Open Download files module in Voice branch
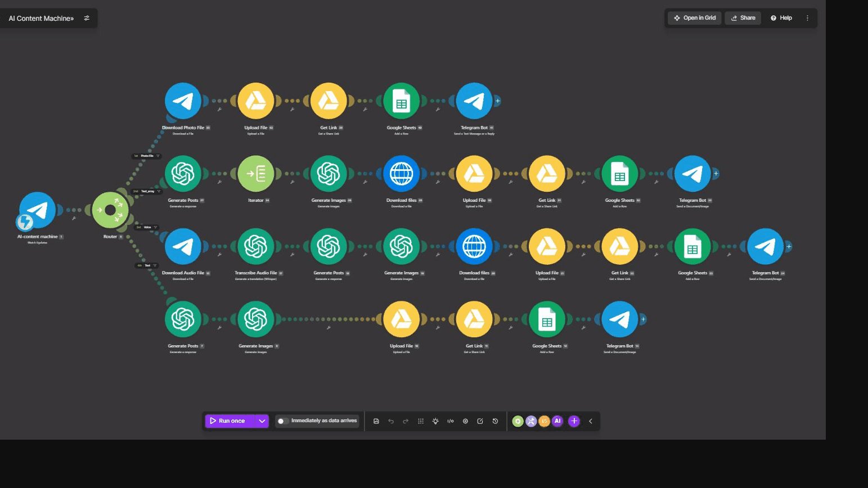 (x=474, y=246)
